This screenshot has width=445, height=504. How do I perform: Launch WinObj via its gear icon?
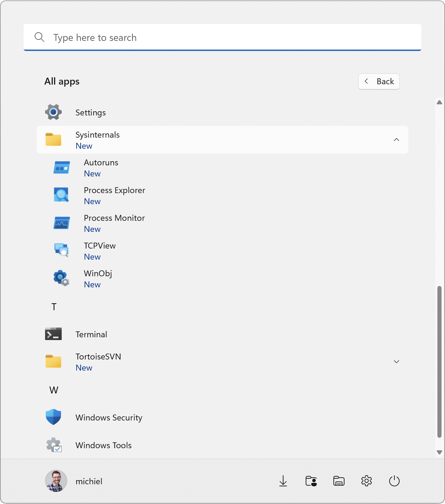click(x=62, y=278)
